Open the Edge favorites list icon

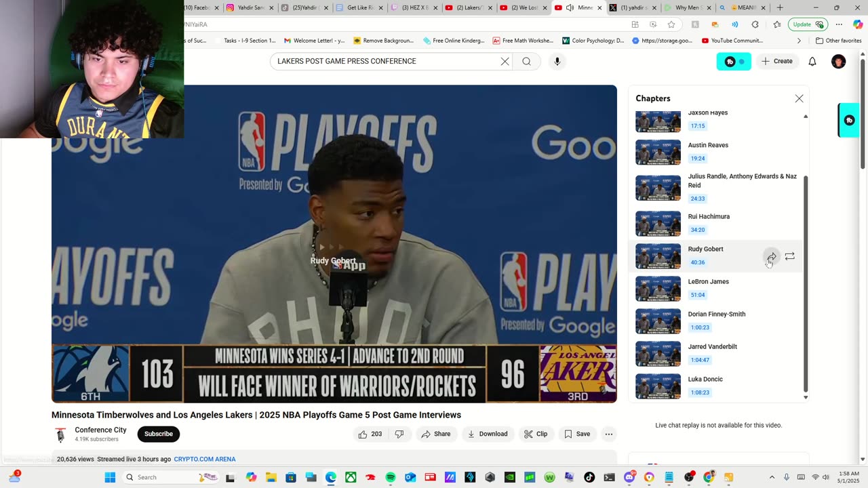coord(776,24)
